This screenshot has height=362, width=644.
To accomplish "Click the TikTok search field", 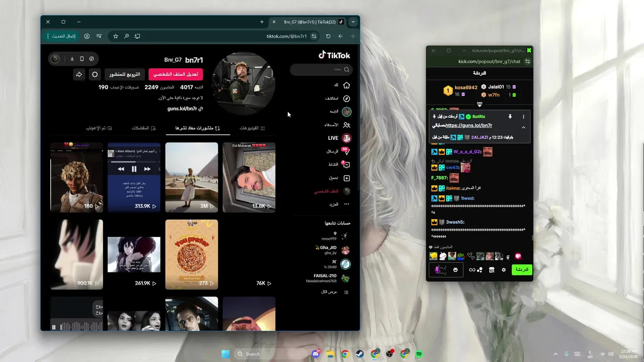I will [321, 69].
